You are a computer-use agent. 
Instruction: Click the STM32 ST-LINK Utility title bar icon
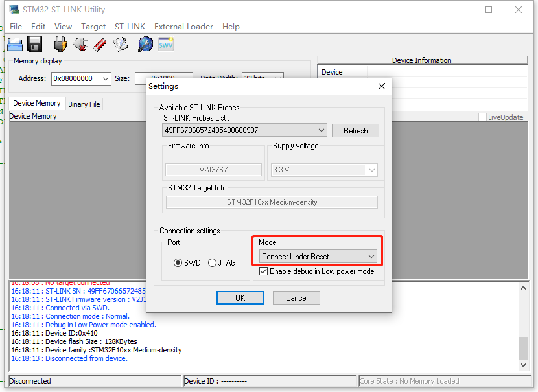14,9
